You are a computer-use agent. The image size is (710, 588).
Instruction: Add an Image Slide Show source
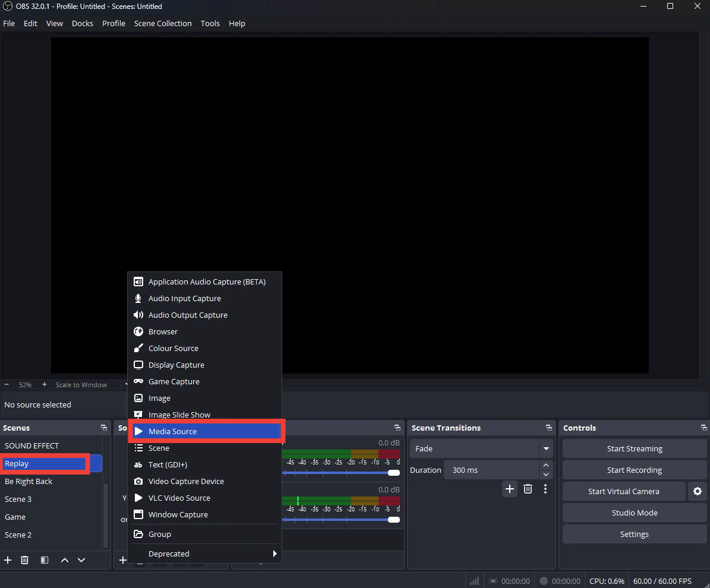204,415
